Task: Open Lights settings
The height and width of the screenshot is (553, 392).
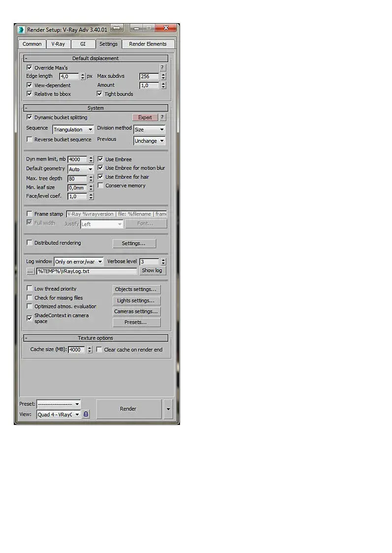Action: coord(137,300)
